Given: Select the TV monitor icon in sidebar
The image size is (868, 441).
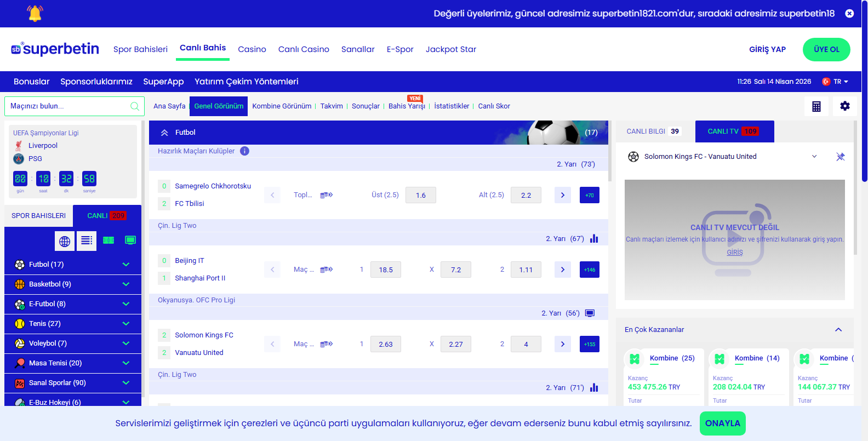Looking at the screenshot, I should (130, 240).
